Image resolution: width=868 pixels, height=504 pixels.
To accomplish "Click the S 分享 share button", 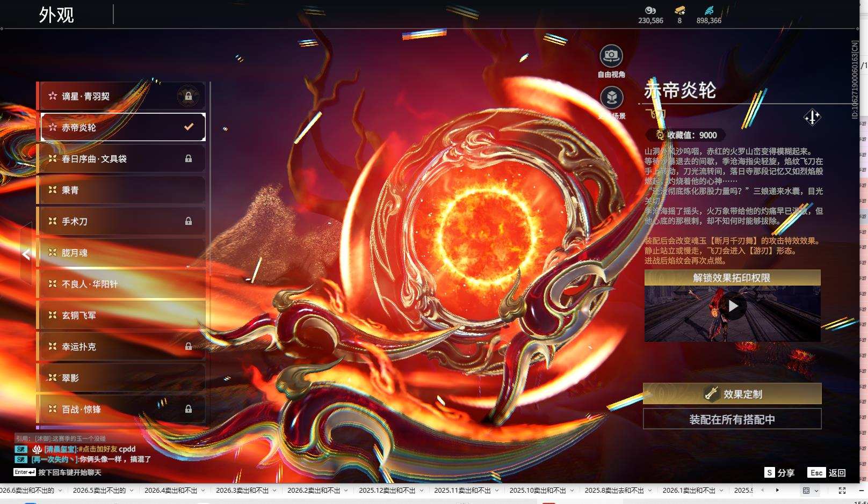I will pyautogui.click(x=779, y=473).
